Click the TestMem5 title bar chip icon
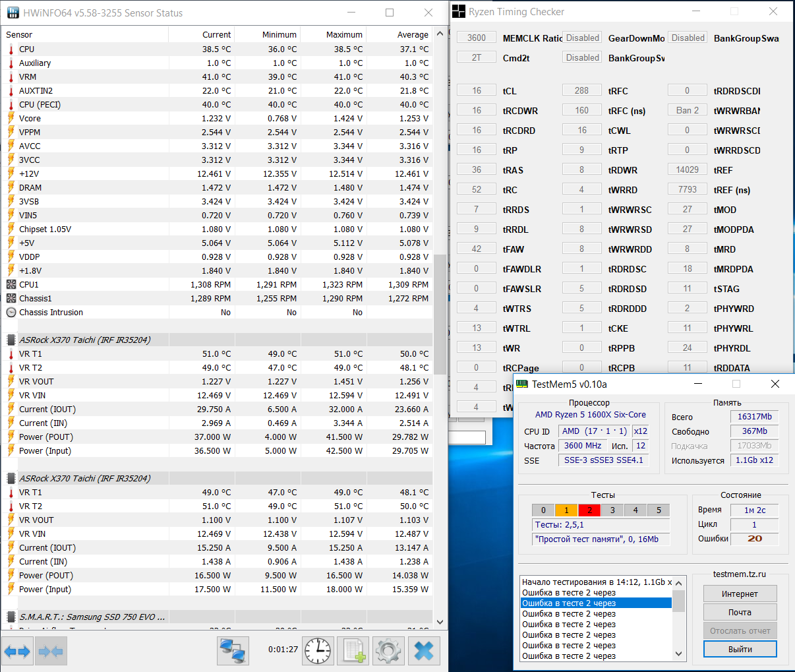The height and width of the screenshot is (672, 795). pyautogui.click(x=521, y=384)
